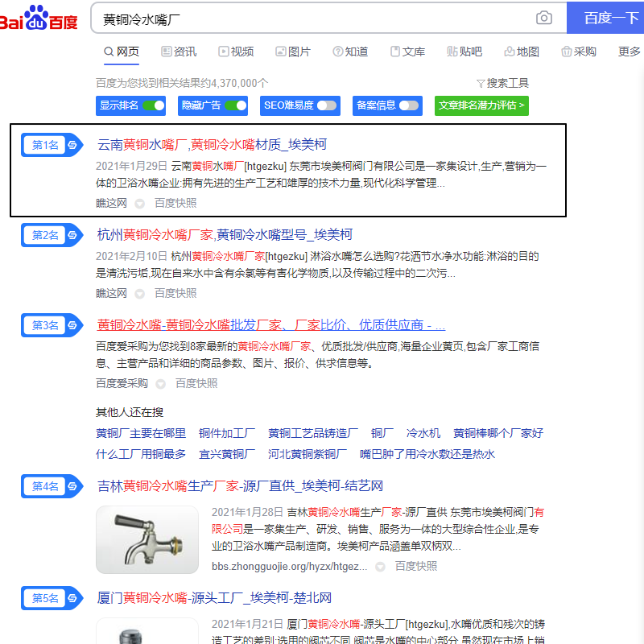Viewport: 644px width, 644px height.
Task: Open 百度快照 for the first result
Action: (x=175, y=204)
